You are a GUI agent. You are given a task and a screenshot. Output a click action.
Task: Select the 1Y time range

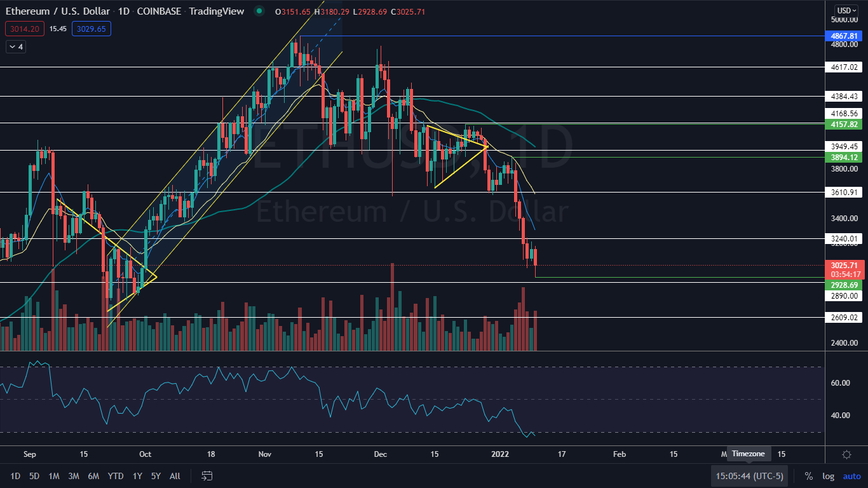(x=137, y=476)
